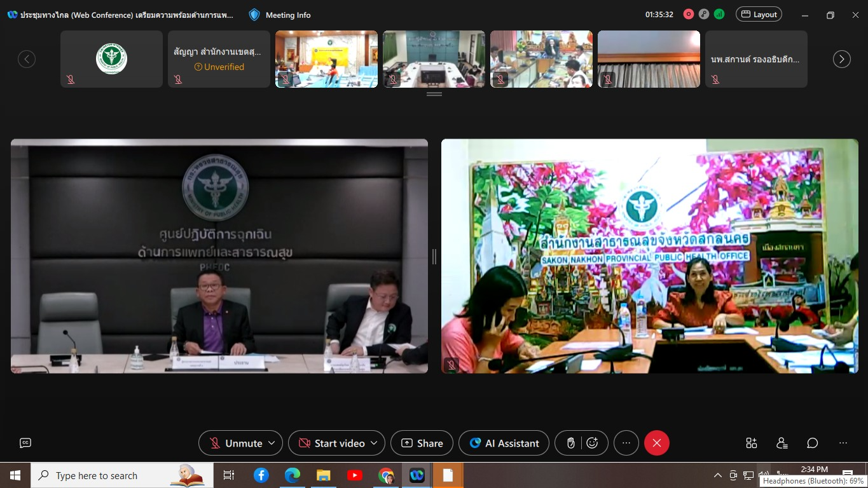The width and height of the screenshot is (868, 488).
Task: Share your screen content
Action: [422, 443]
